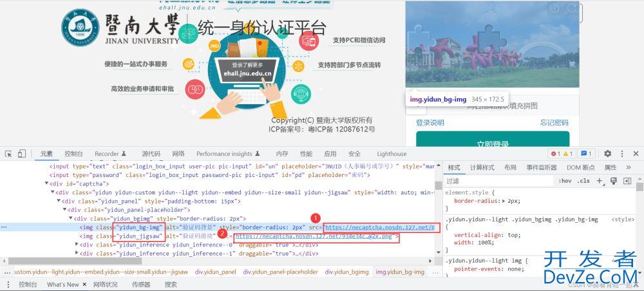Click the 忘记密码 link

click(x=554, y=122)
